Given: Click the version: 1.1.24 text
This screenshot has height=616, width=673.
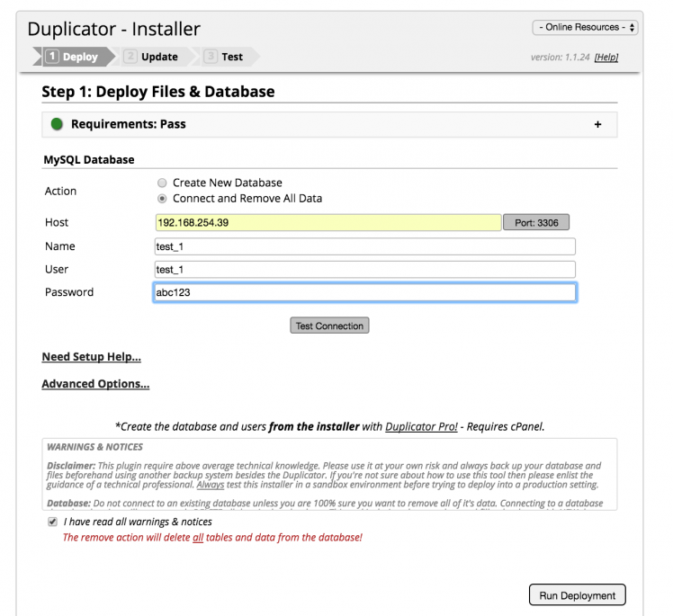Looking at the screenshot, I should [x=561, y=57].
